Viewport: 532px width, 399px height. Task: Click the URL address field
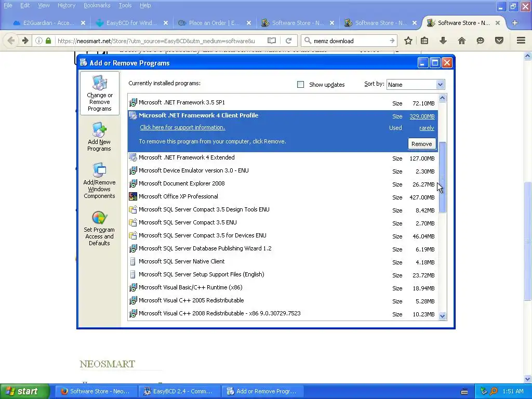156,41
